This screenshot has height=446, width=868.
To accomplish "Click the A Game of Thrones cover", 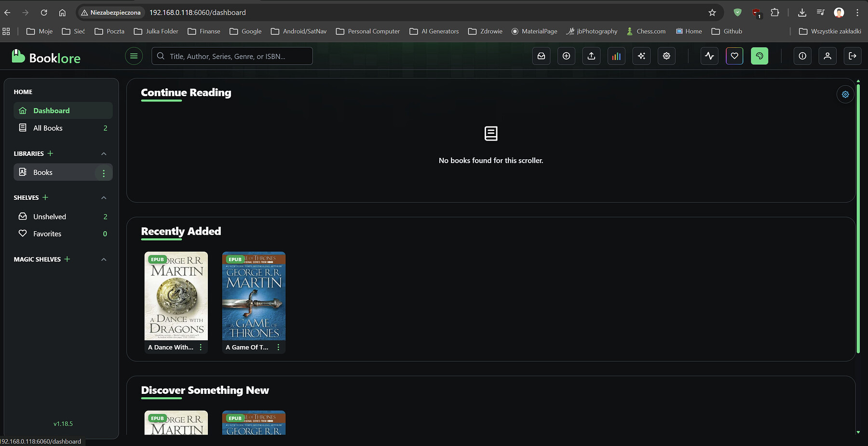I will [254, 296].
